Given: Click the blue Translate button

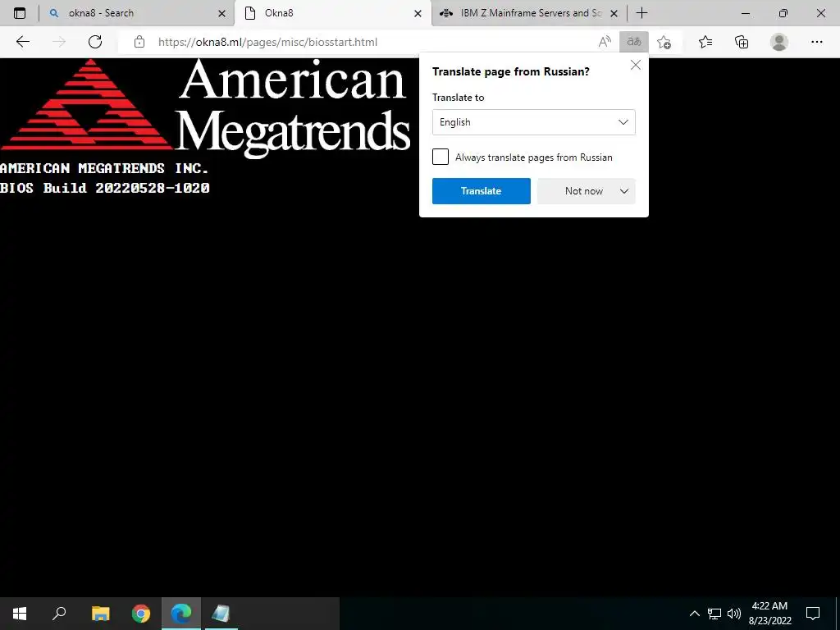Looking at the screenshot, I should click(481, 191).
